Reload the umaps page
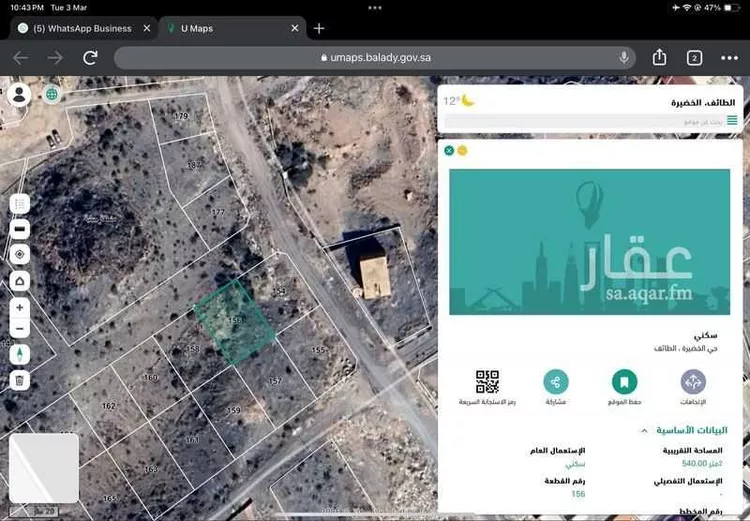This screenshot has height=521, width=750. pos(90,58)
